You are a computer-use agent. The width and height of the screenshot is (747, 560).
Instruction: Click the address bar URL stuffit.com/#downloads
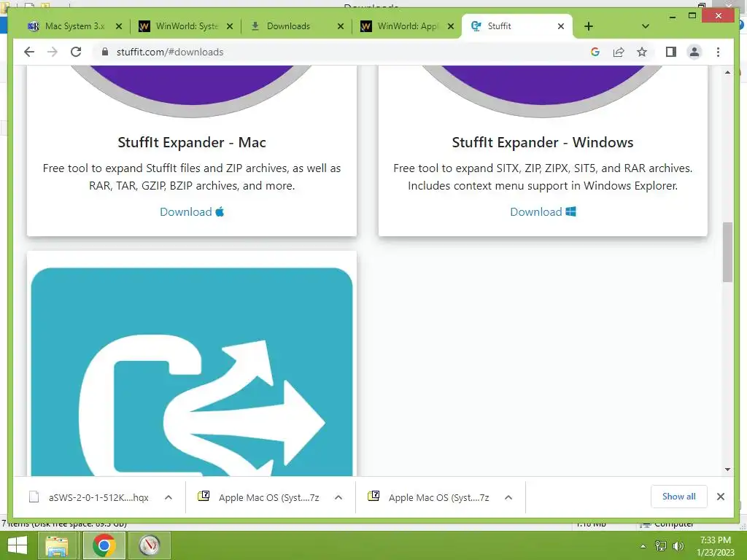(x=170, y=52)
